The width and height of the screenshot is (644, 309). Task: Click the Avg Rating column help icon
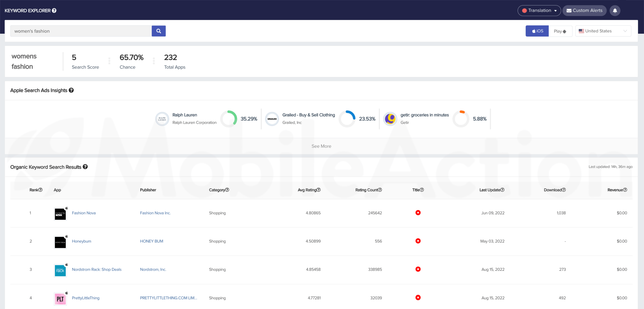coord(318,190)
